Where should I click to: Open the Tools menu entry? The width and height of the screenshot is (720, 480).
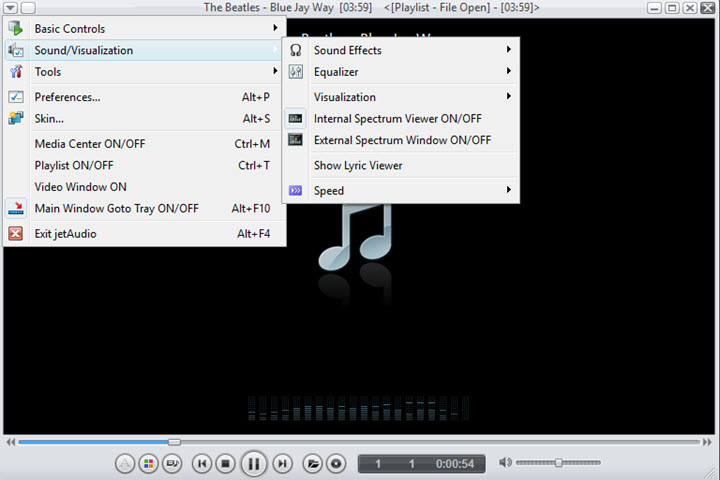click(x=145, y=72)
